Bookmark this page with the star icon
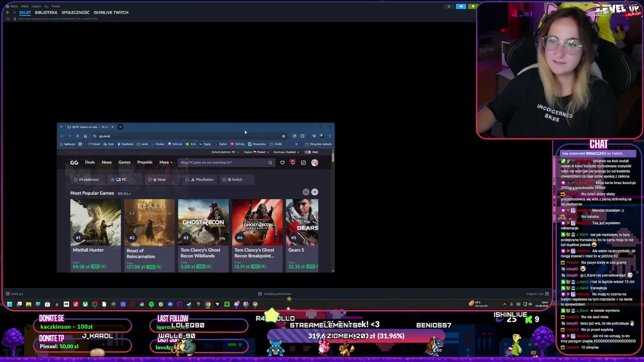644x362 pixels. point(283,136)
